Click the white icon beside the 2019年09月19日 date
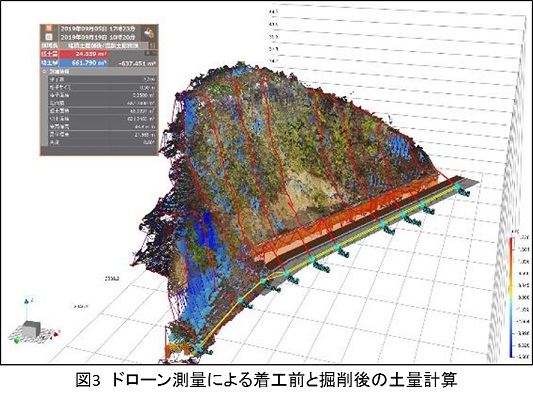The width and height of the screenshot is (533, 393). pyautogui.click(x=49, y=37)
